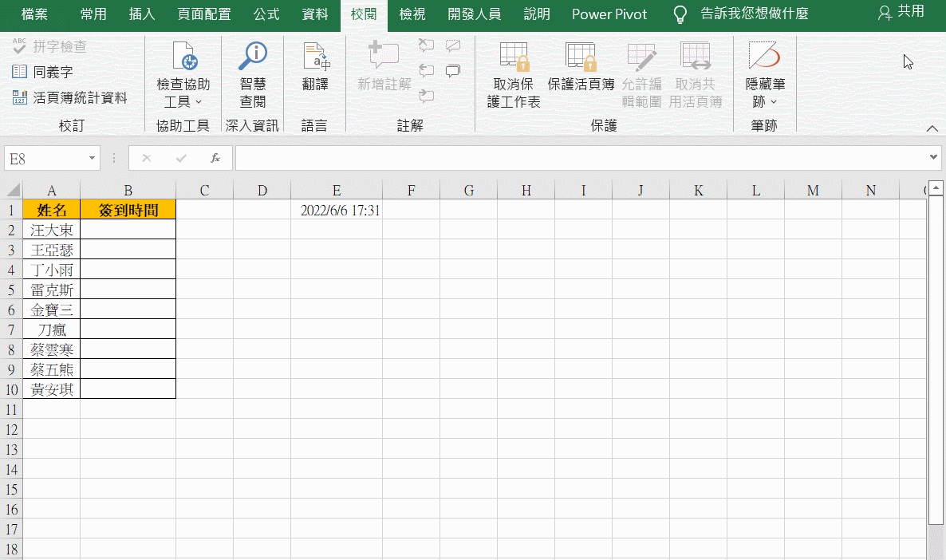Switch to the 開發人員 developer tab
Image resolution: width=946 pixels, height=560 pixels.
coord(475,14)
